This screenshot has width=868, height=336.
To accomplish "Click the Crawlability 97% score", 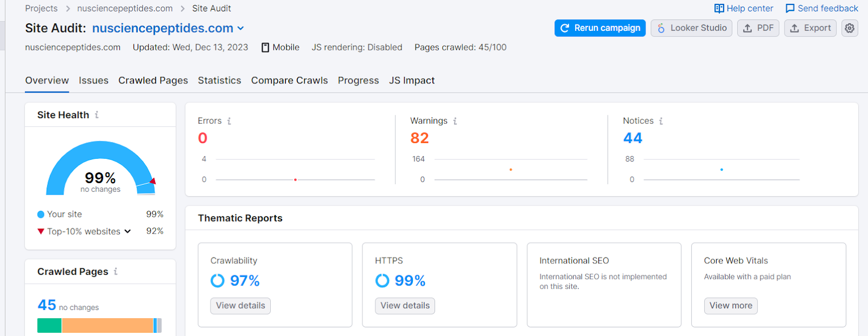I will point(245,281).
